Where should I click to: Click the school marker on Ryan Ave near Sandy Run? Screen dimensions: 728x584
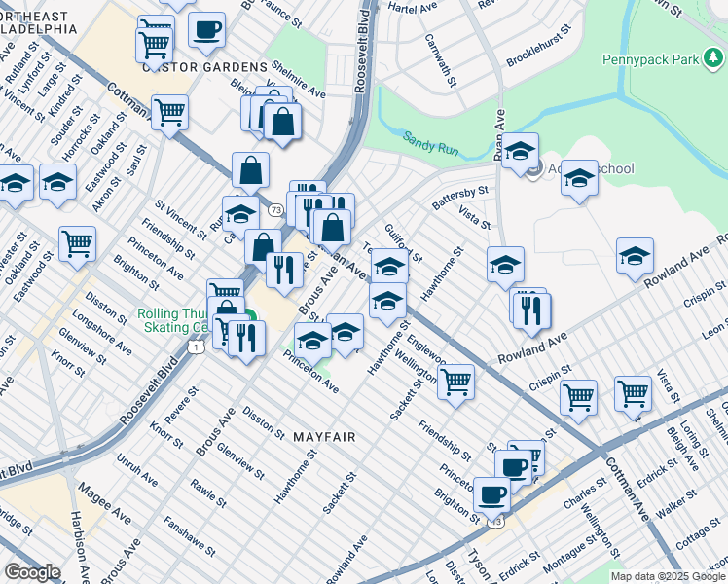tap(520, 152)
